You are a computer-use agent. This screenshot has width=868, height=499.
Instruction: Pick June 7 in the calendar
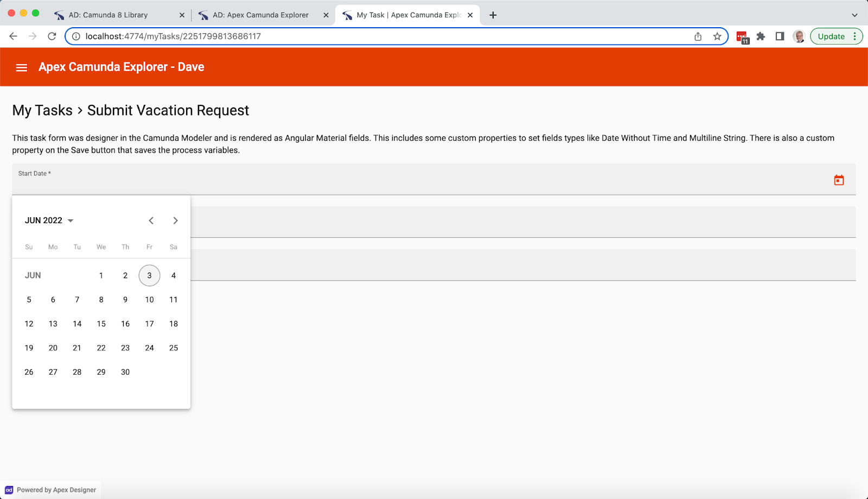point(77,300)
